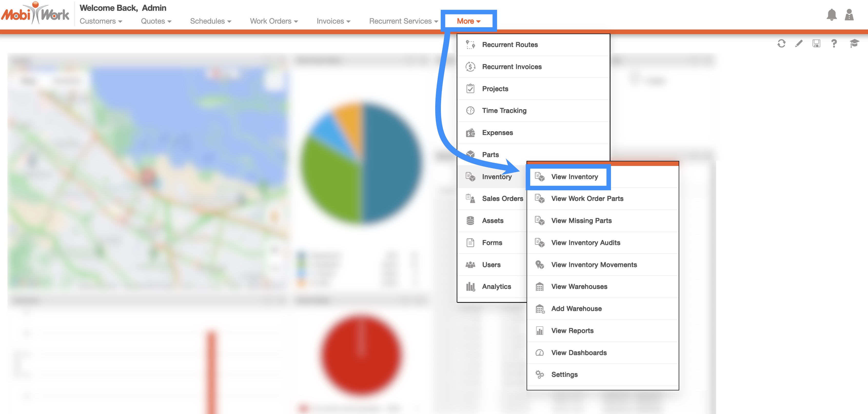
Task: Click the notification bell icon
Action: (x=831, y=15)
